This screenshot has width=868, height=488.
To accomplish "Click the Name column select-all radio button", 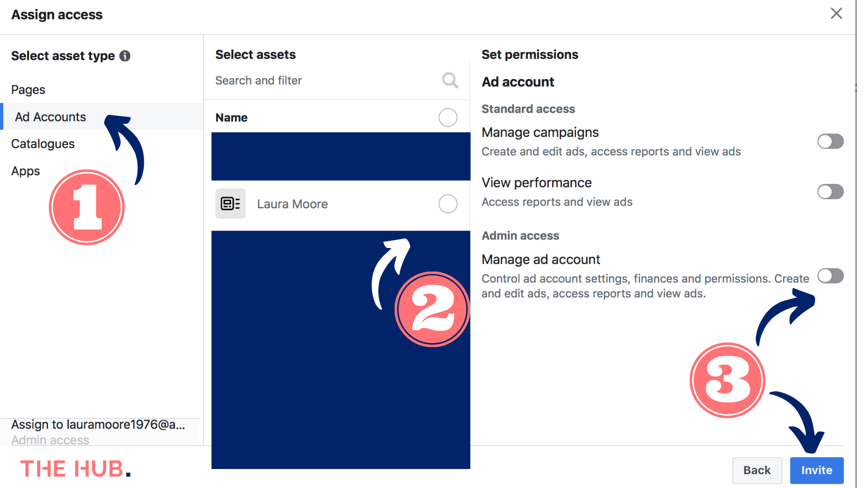I will [x=448, y=117].
